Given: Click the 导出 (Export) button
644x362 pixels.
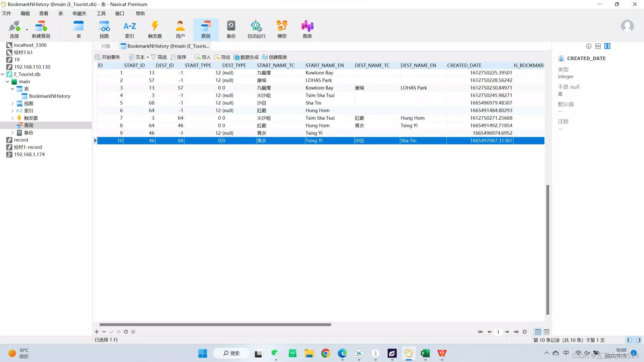Looking at the screenshot, I should tap(222, 57).
